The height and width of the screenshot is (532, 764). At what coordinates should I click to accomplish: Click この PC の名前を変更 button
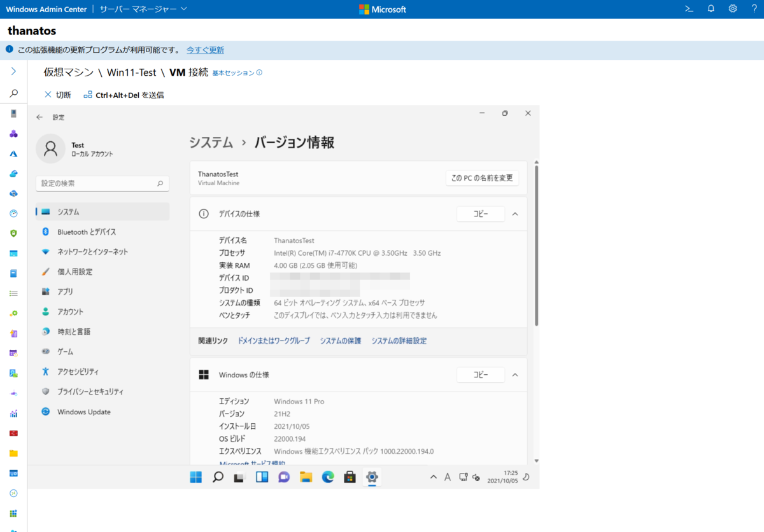tap(482, 178)
